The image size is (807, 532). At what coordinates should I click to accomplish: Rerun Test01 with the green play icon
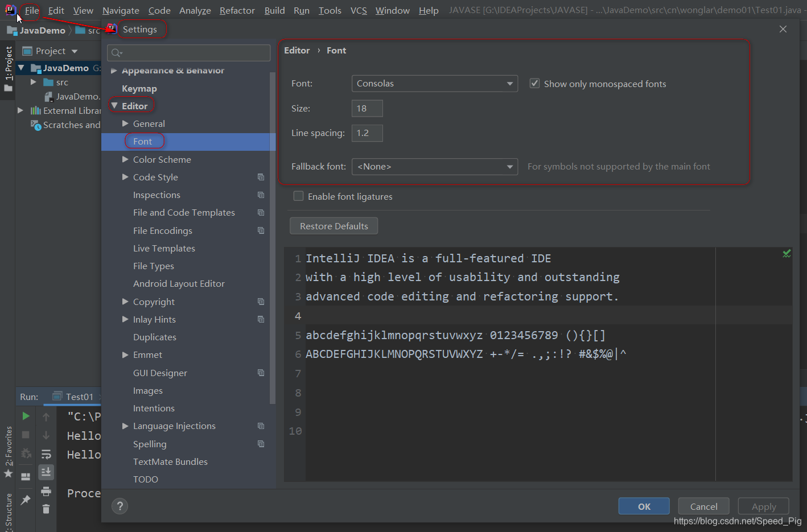(x=26, y=416)
